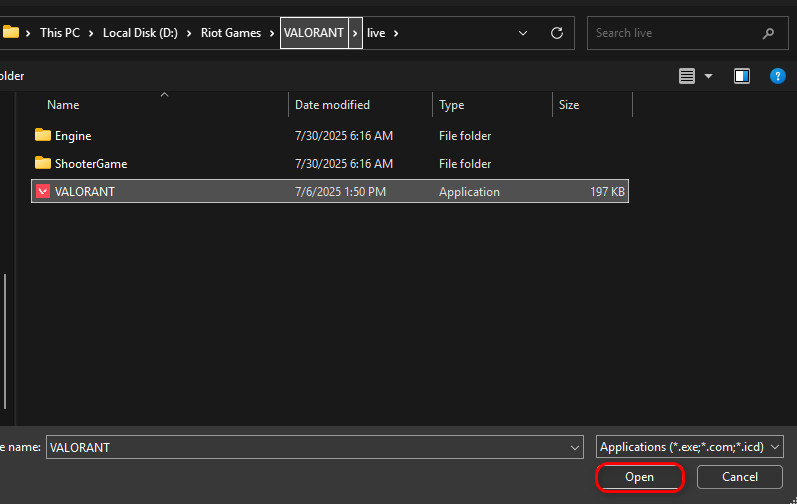Click the ShooterGame folder icon

(x=43, y=163)
